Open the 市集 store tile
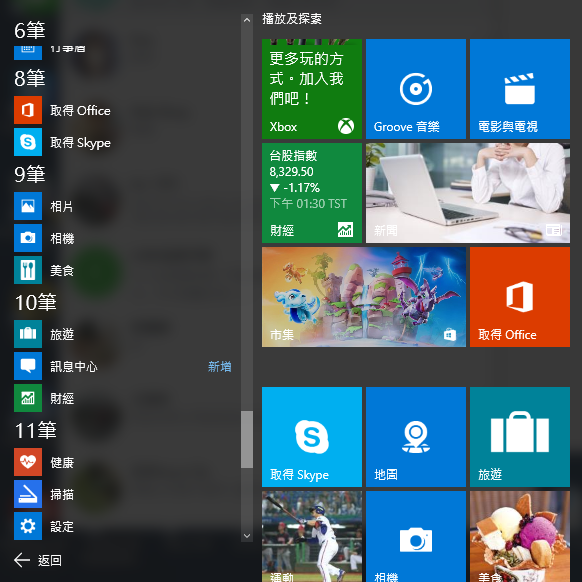Image resolution: width=582 pixels, height=582 pixels. click(364, 297)
